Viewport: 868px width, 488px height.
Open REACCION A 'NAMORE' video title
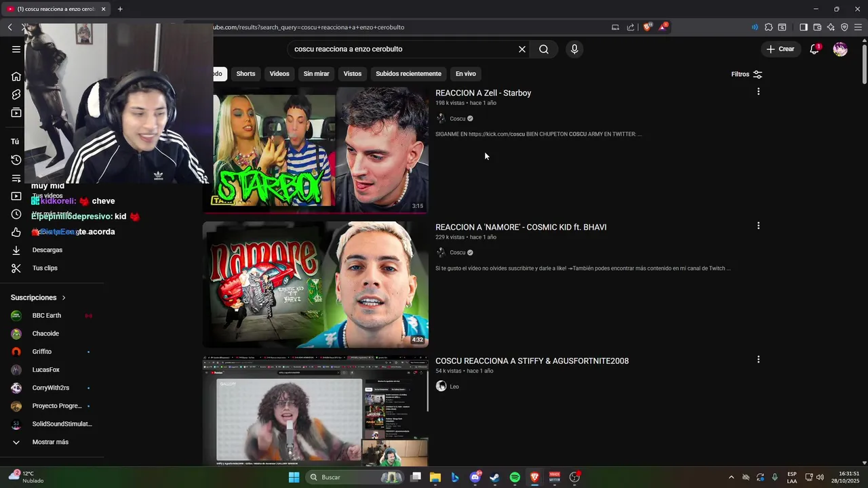(521, 227)
